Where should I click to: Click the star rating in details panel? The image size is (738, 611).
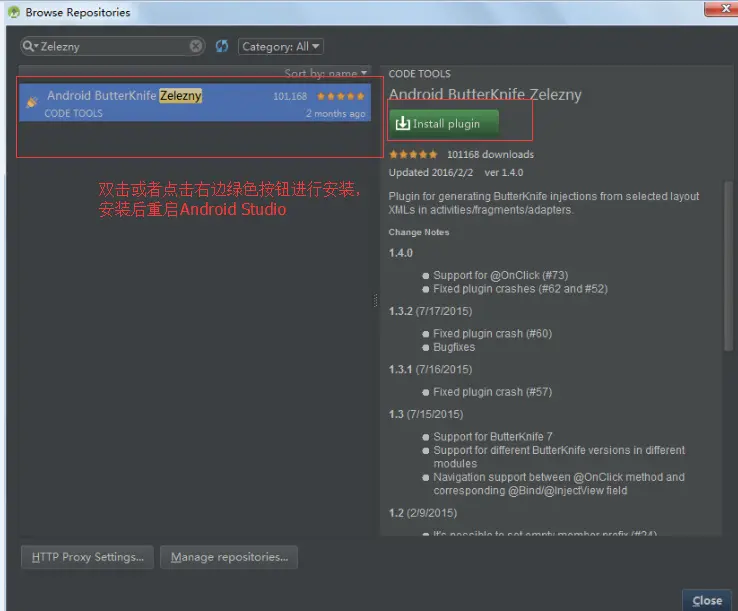coord(413,154)
